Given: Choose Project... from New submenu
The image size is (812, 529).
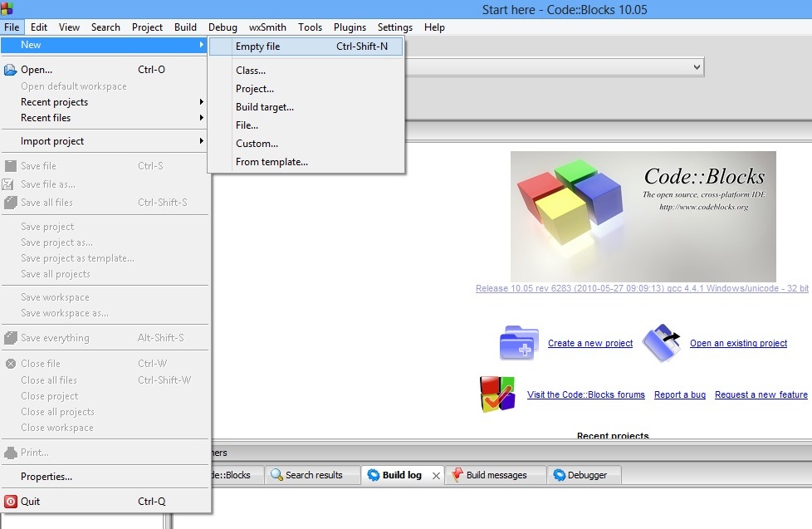Looking at the screenshot, I should (x=306, y=89).
